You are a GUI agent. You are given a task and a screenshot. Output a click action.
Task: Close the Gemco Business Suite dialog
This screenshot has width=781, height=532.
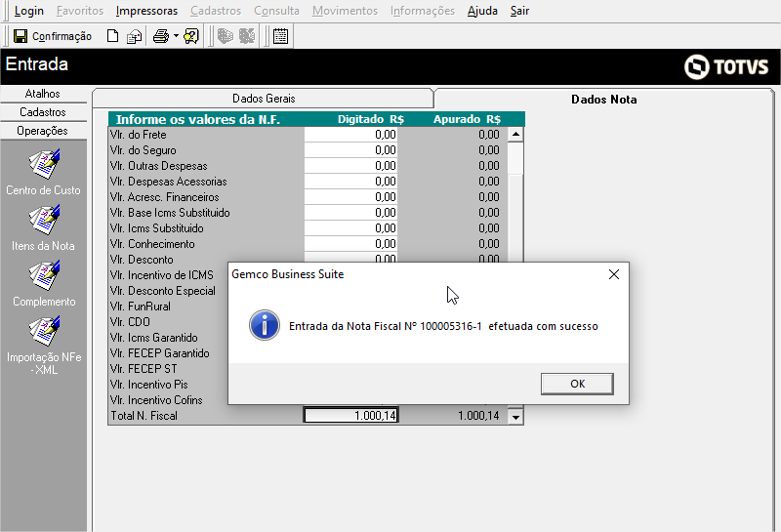(x=614, y=274)
